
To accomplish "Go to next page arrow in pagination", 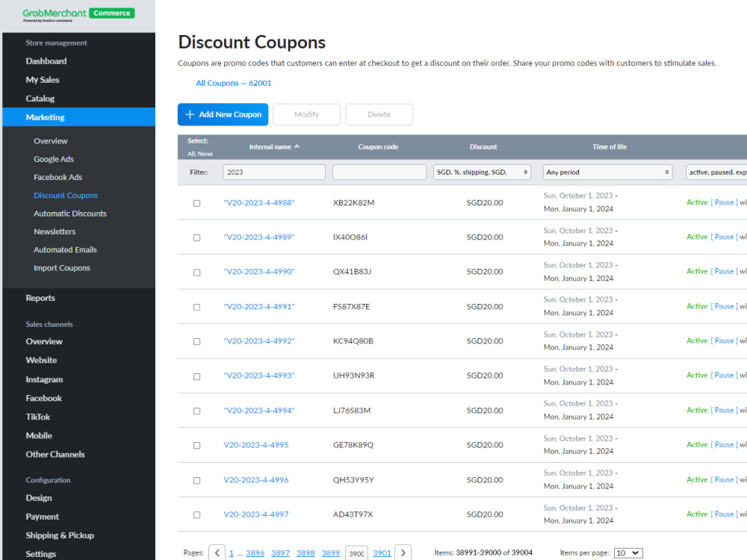I will click(403, 553).
